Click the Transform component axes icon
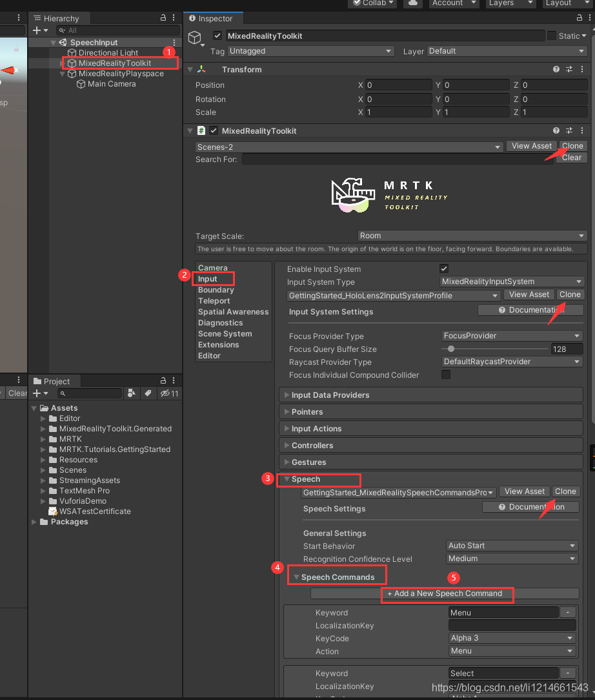 click(x=201, y=69)
